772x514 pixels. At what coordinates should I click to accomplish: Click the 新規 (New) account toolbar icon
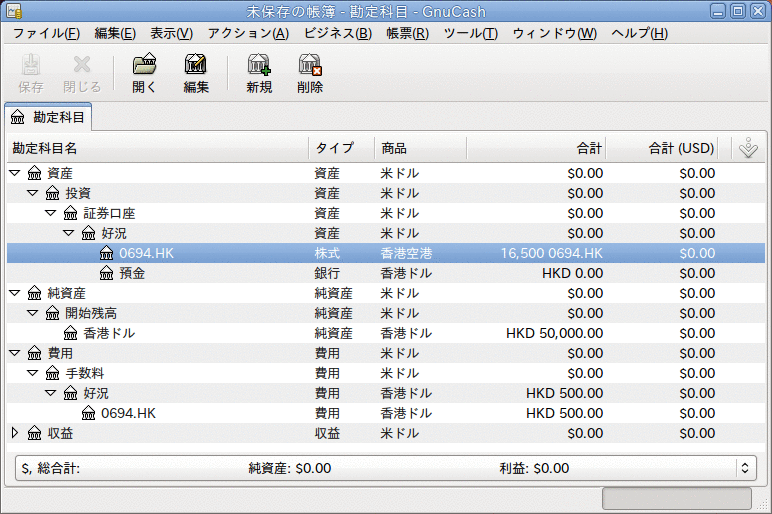259,73
